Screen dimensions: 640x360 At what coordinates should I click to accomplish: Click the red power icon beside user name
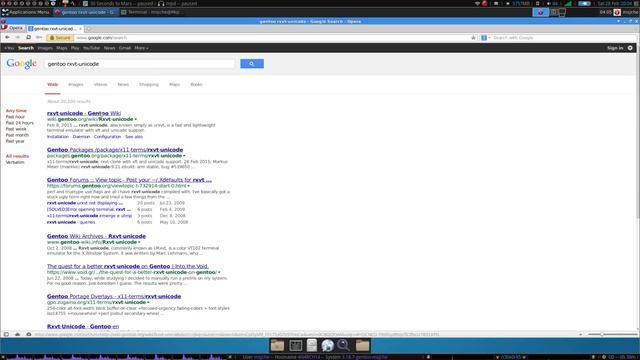(617, 12)
